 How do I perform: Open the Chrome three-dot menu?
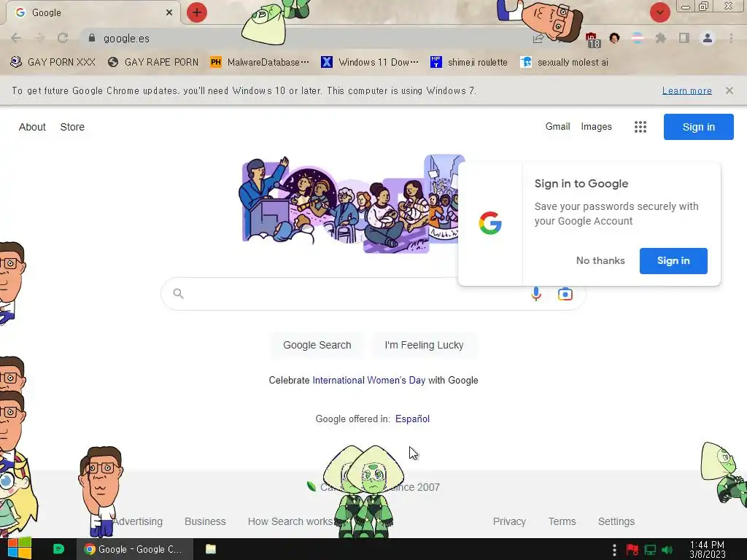click(731, 38)
